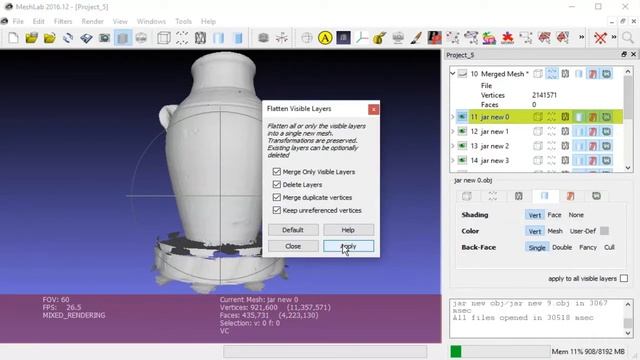Click the Wireframe render mode icon
The width and height of the screenshot is (640, 360).
click(200, 38)
